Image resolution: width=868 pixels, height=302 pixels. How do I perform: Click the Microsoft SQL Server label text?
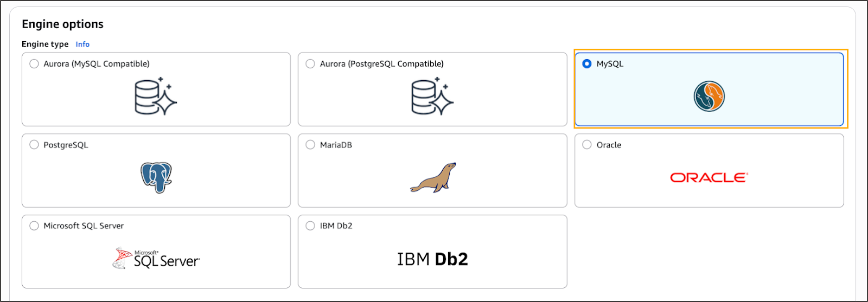[84, 226]
